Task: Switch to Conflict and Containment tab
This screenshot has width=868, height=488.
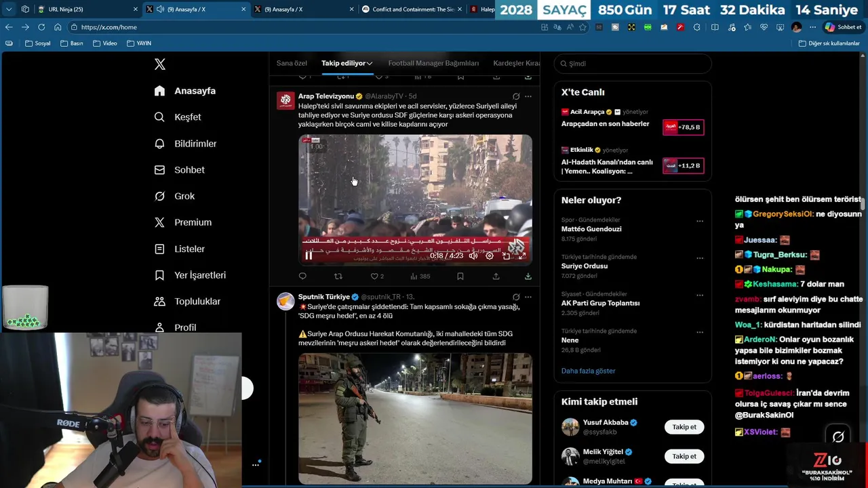Action: coord(411,9)
